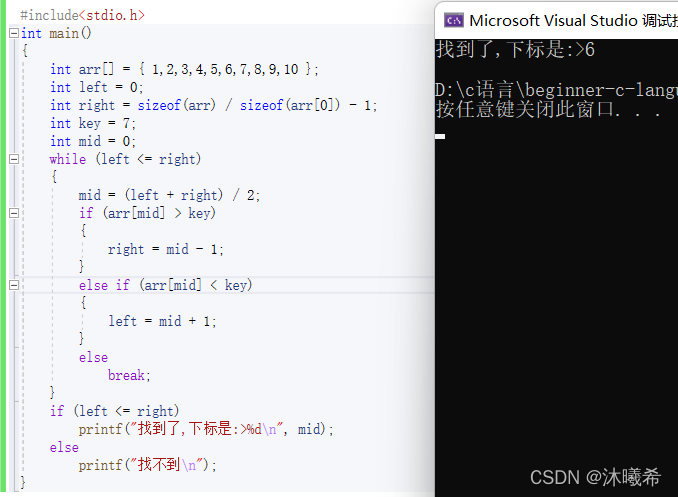Collapse the else if (arr[mid] < key) block

coord(14,285)
